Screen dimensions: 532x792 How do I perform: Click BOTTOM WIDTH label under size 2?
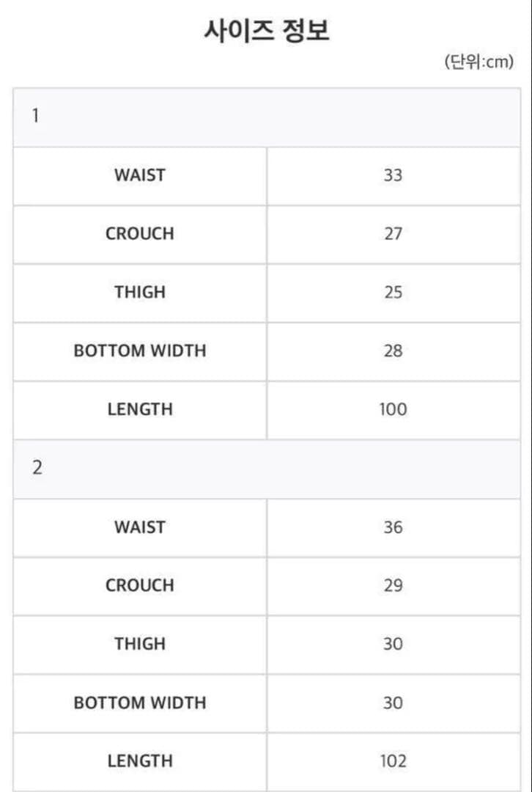tap(140, 703)
